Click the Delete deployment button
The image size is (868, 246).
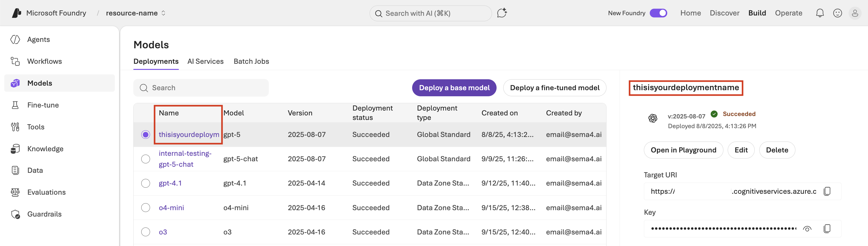(x=777, y=150)
